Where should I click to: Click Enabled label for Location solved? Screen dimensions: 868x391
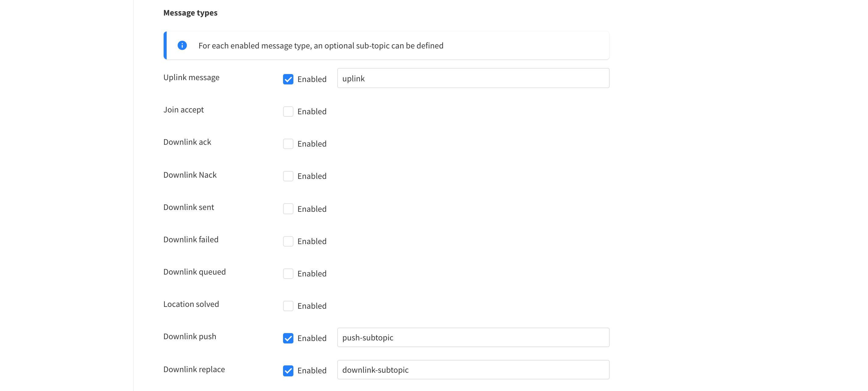click(312, 306)
